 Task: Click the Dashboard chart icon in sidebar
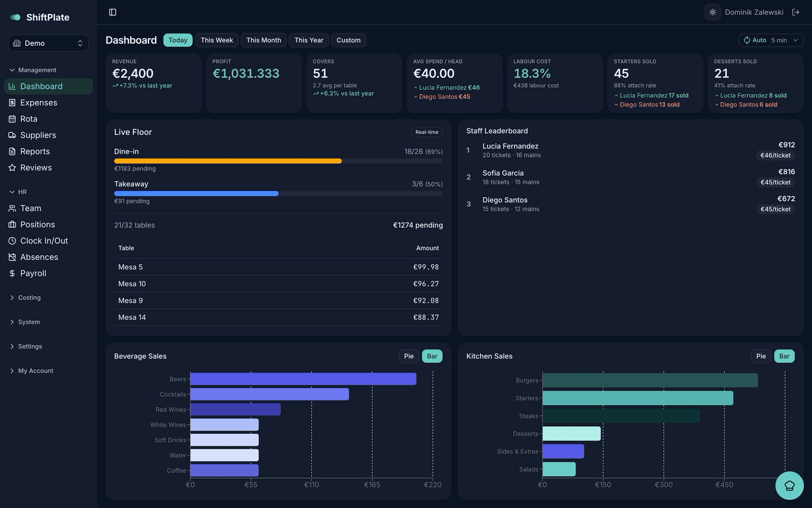pos(12,86)
